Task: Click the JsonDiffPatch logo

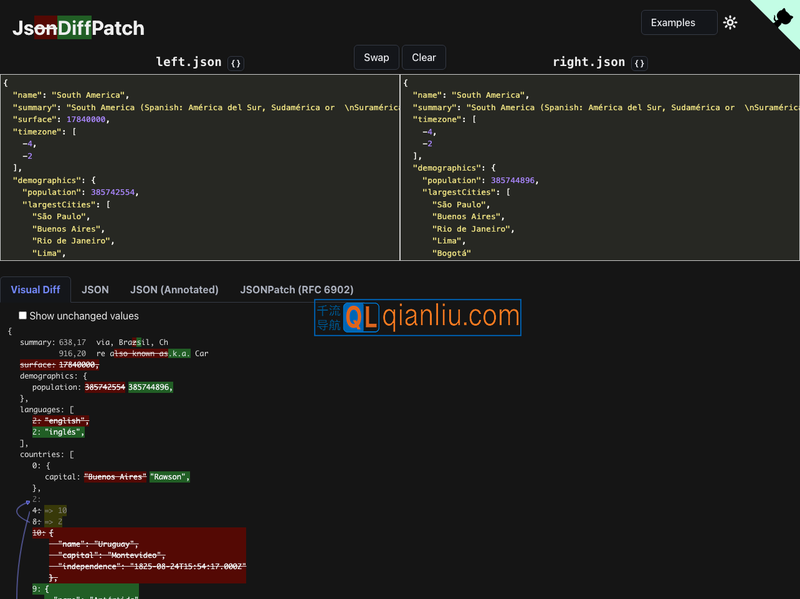Action: (x=78, y=29)
